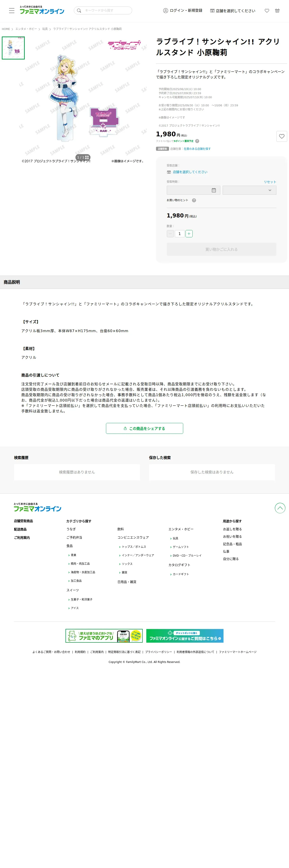Open the shopping basket icon
This screenshot has height=868, width=289.
click(277, 11)
